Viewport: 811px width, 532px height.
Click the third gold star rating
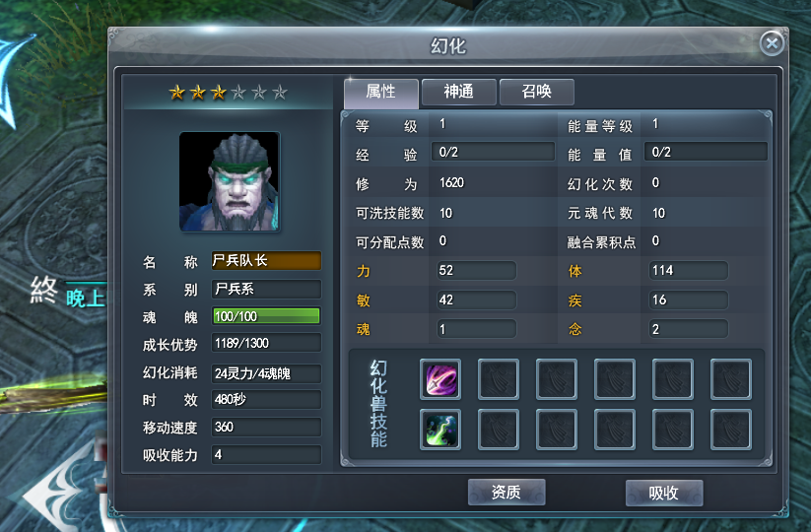click(218, 93)
